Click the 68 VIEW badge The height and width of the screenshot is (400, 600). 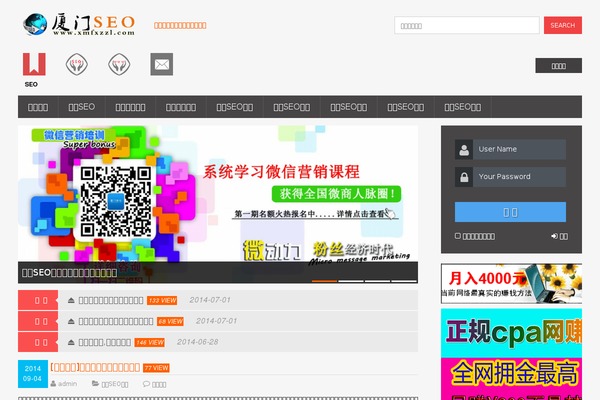point(170,322)
